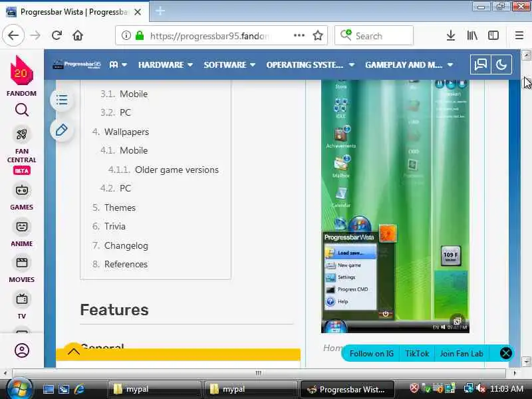Click the horizontal scrollbar thumb

259,373
